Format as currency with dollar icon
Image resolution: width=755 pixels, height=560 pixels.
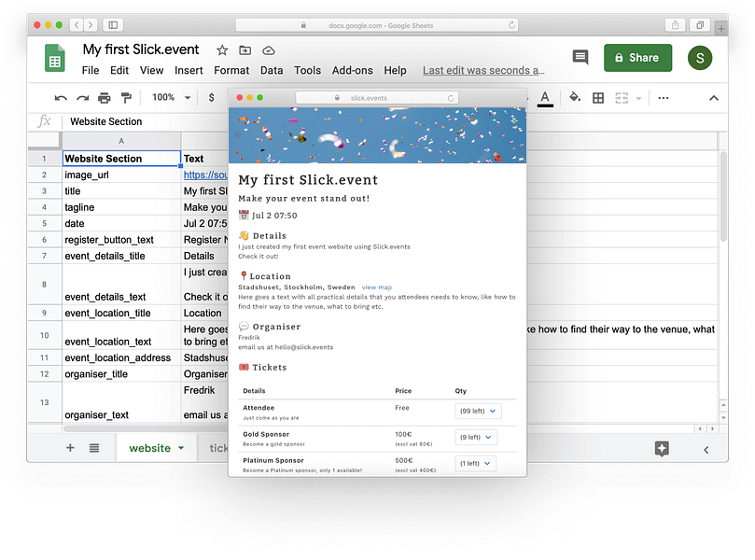pyautogui.click(x=211, y=98)
